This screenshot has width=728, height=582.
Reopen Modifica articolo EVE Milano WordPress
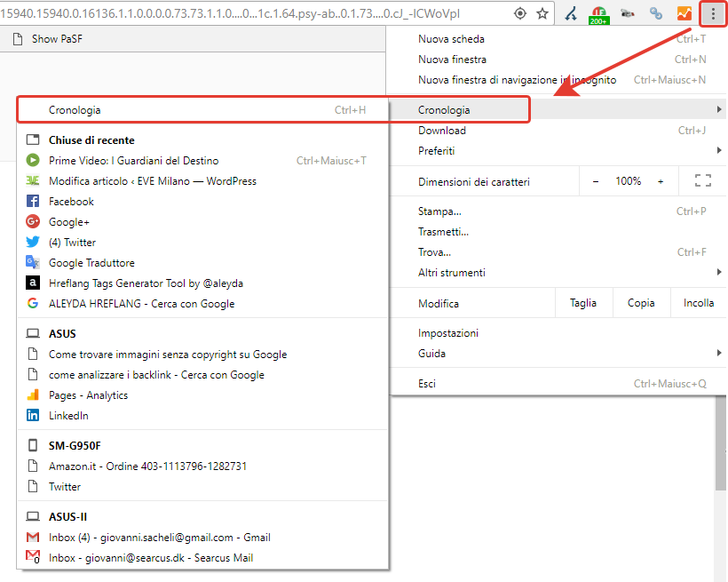[202, 181]
